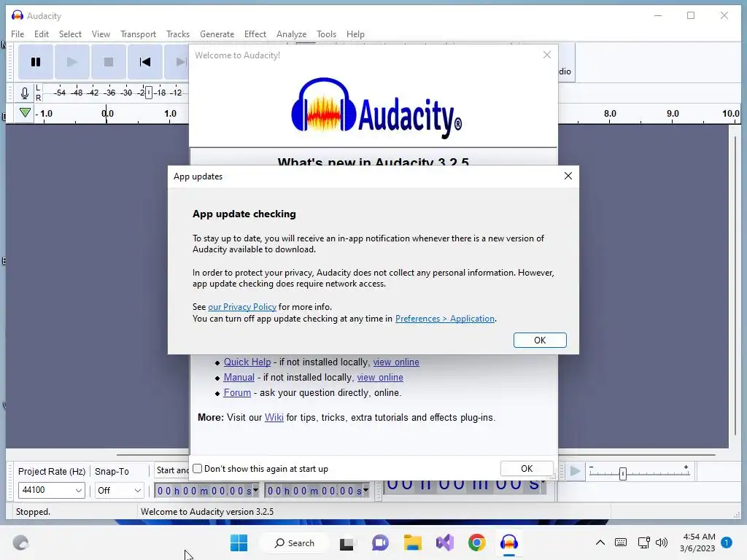
Task: Click the 8.0 mark on the timeline ruler
Action: 610,113
